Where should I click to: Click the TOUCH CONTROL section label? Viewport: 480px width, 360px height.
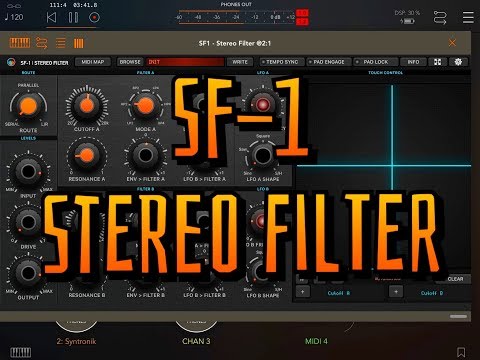tap(385, 72)
